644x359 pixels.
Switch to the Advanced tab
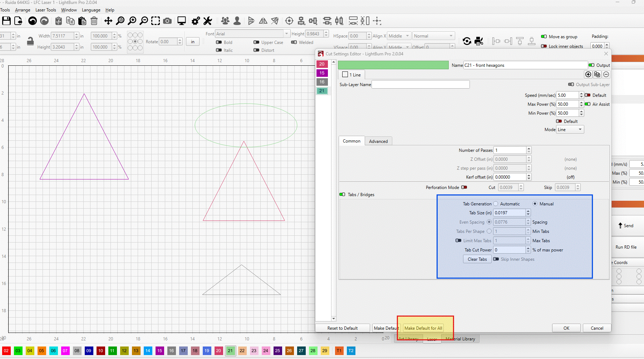378,141
